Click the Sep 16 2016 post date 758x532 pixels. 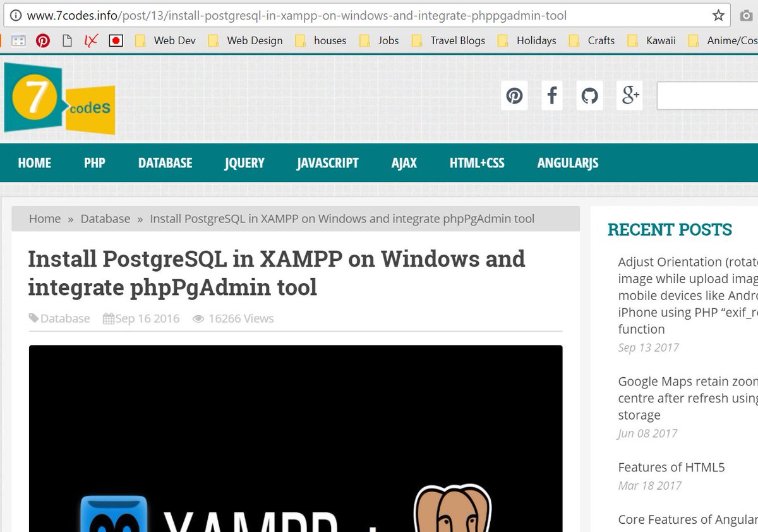click(147, 318)
